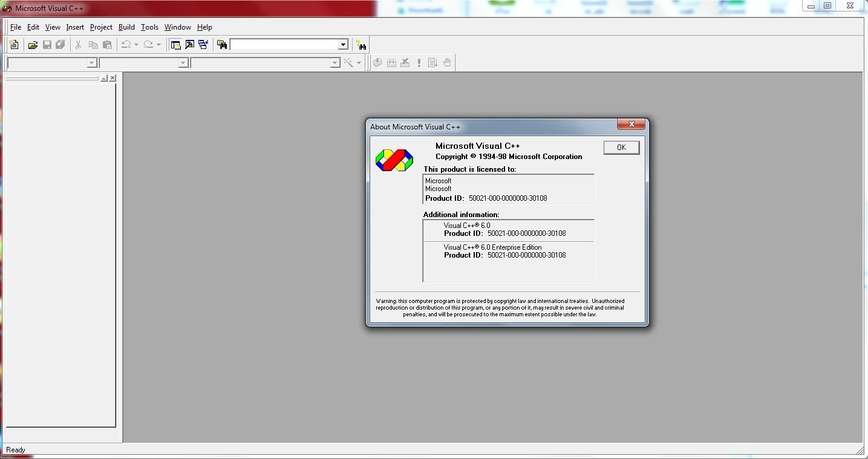Click 'Copyright © 1994-98 Microsoft Corporation' text
868x459 pixels.
click(x=509, y=157)
